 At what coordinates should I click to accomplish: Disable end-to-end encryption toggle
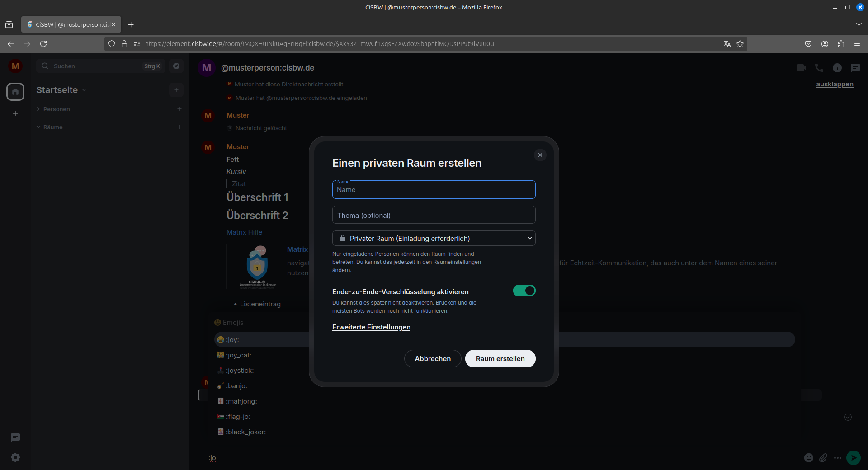click(x=524, y=291)
